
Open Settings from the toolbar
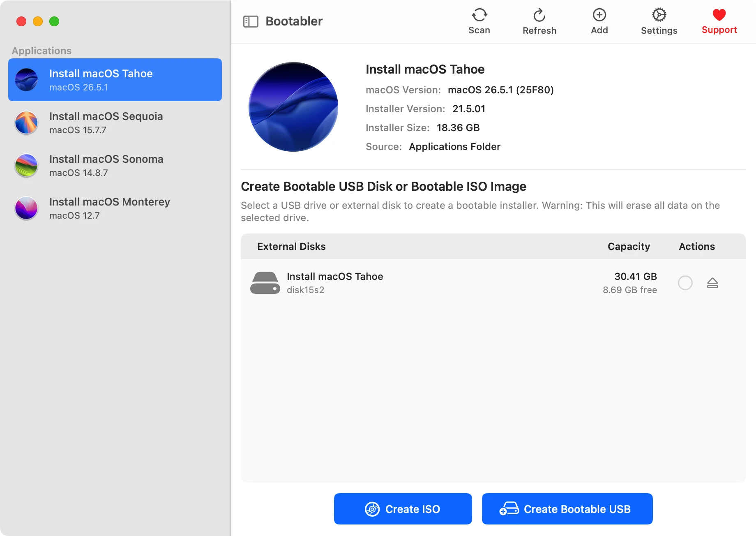(659, 21)
